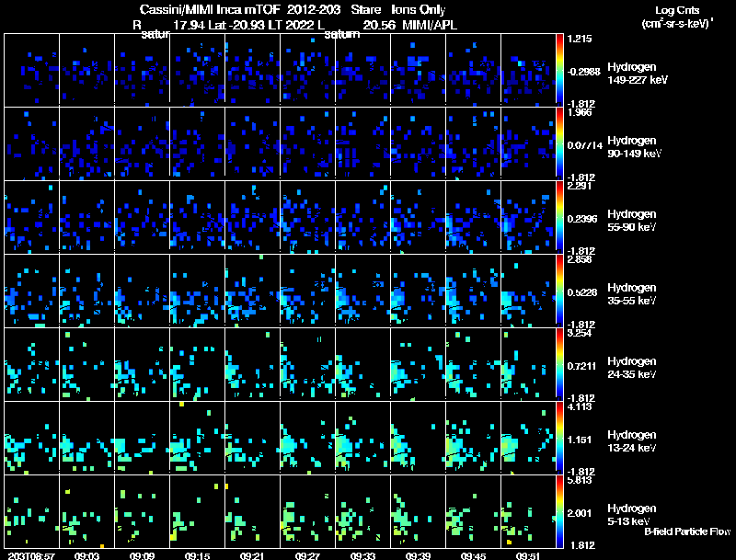Click the 5-13 keV colorbar
This screenshot has height=560, width=736.
pos(559,511)
